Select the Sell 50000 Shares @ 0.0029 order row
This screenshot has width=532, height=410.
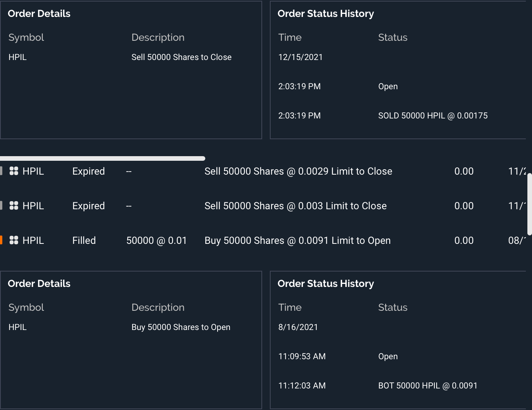coord(298,171)
